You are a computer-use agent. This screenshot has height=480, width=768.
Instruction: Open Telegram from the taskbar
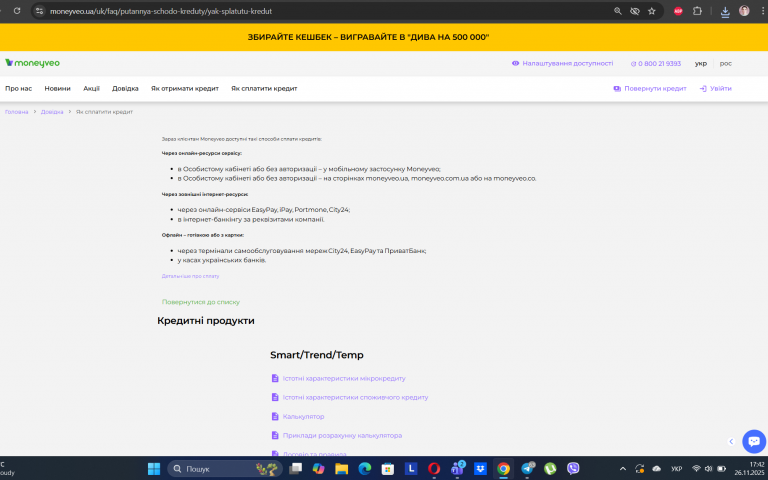(x=527, y=469)
